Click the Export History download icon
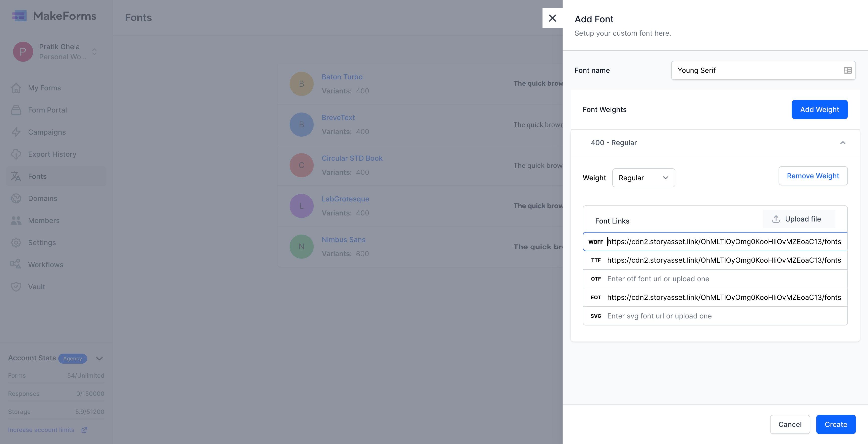This screenshot has height=444, width=868. [x=16, y=154]
